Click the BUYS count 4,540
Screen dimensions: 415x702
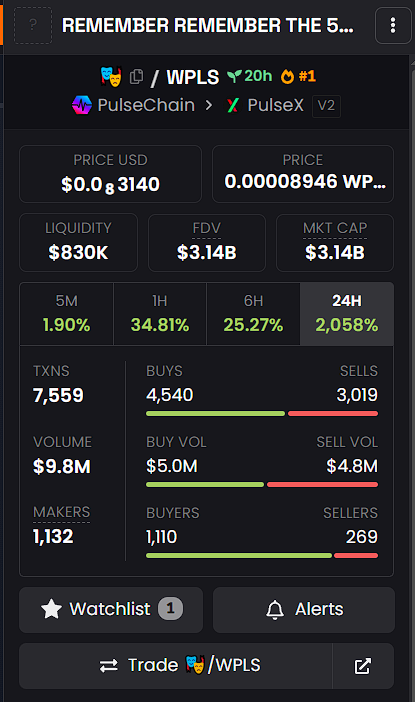point(170,395)
